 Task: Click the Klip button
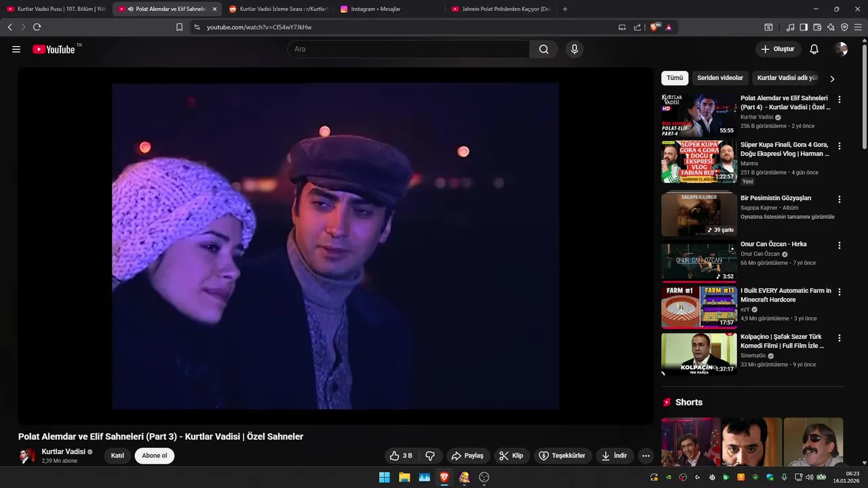[x=511, y=455]
